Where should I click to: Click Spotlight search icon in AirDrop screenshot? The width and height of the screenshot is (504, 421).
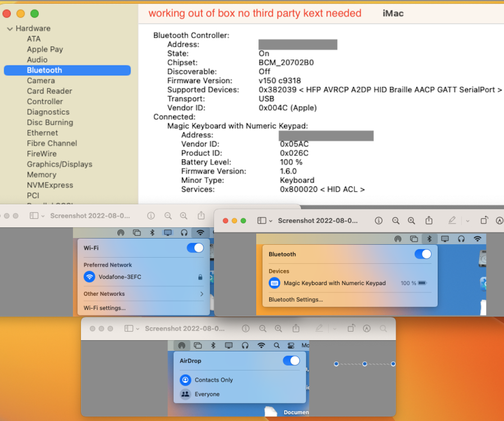(x=276, y=346)
